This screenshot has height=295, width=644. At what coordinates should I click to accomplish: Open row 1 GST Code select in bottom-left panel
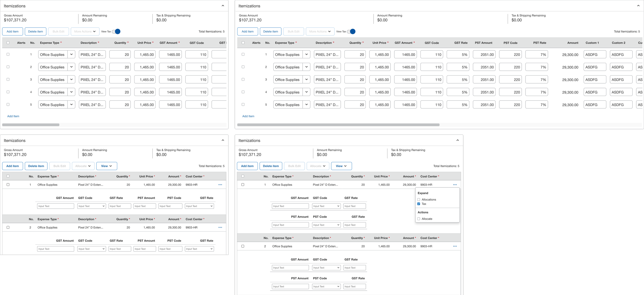pyautogui.click(x=91, y=206)
